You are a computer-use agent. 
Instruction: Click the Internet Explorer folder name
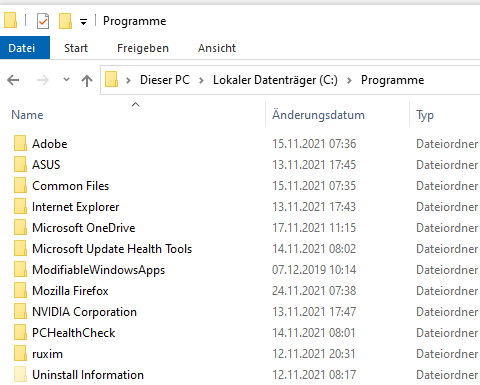pyautogui.click(x=76, y=207)
